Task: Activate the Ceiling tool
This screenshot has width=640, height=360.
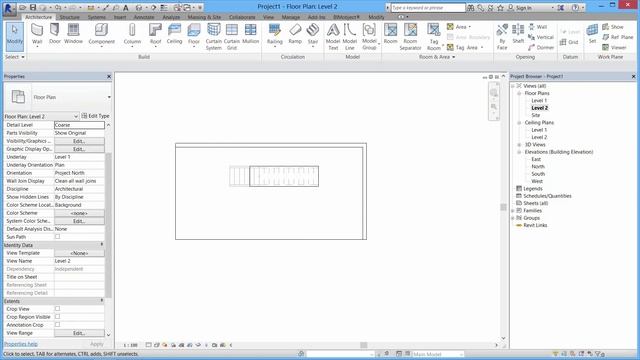Action: (x=174, y=33)
